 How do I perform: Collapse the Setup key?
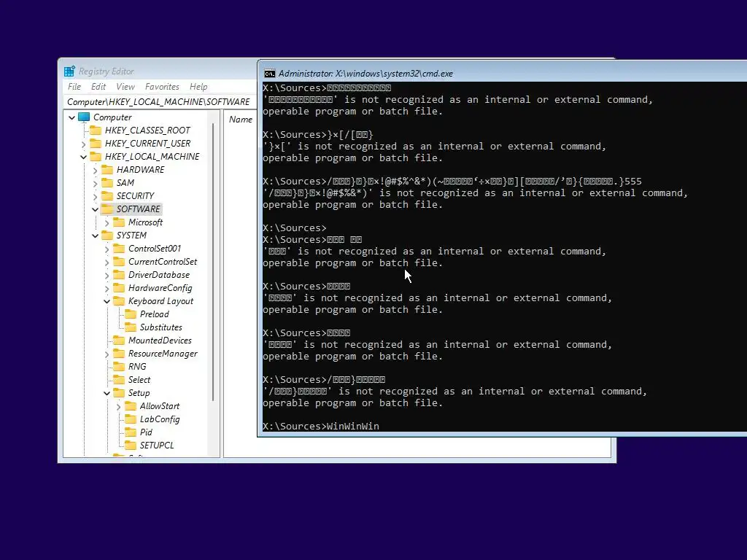[107, 393]
